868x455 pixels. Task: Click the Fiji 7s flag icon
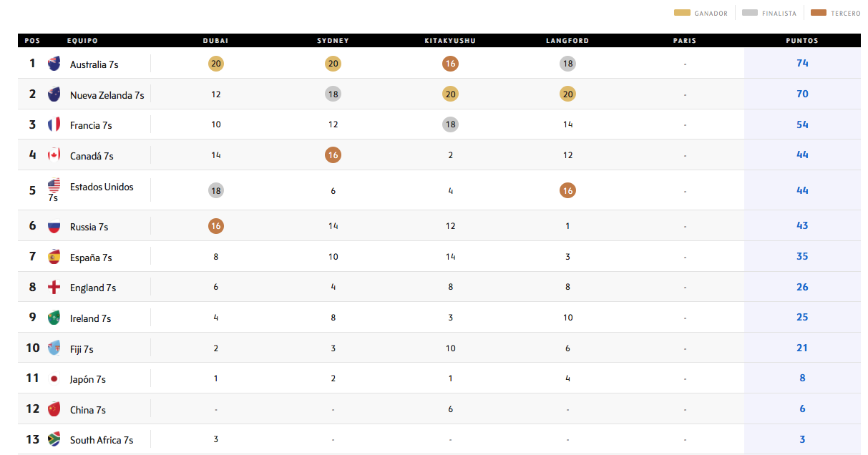[x=54, y=348]
